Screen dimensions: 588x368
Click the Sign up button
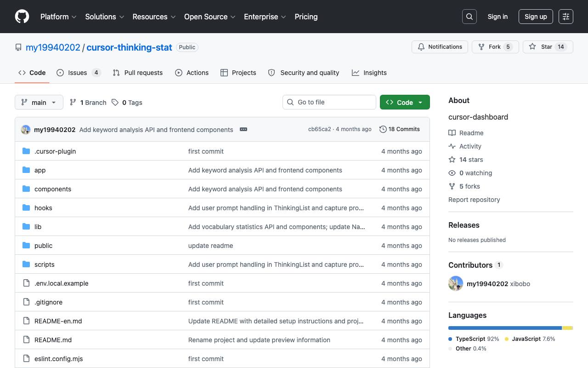pos(536,17)
